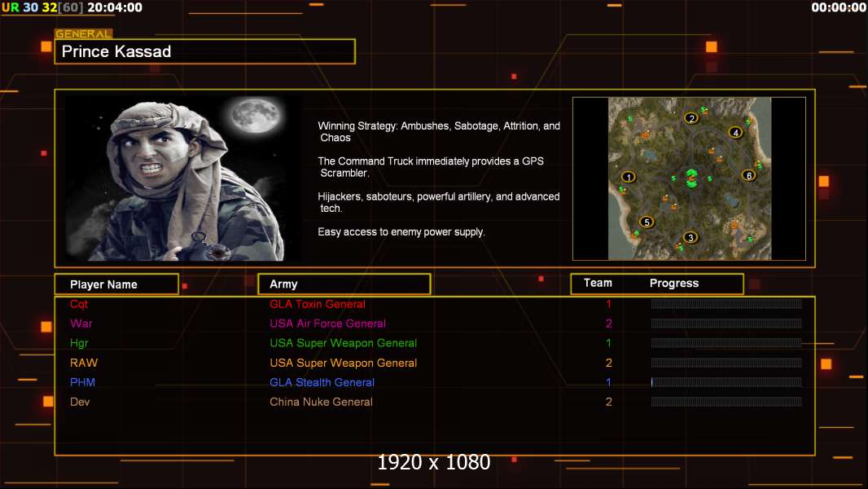The height and width of the screenshot is (489, 868).
Task: Click Easy access to enemy power supply
Action: 401,232
